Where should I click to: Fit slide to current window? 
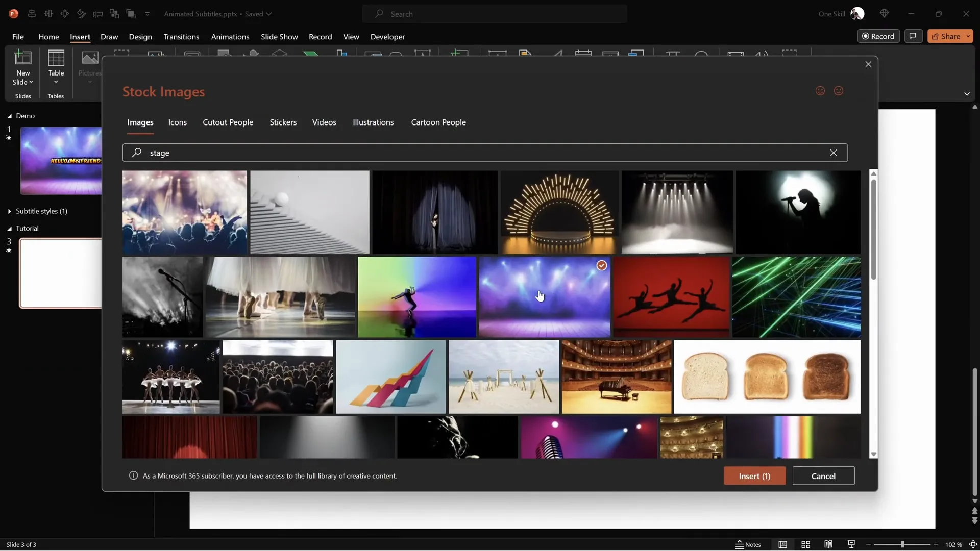(x=973, y=544)
